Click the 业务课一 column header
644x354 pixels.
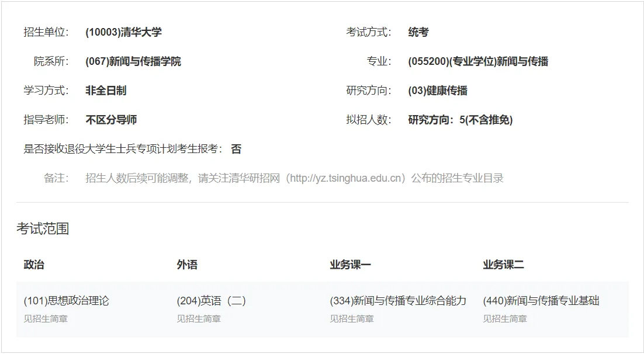pyautogui.click(x=350, y=265)
